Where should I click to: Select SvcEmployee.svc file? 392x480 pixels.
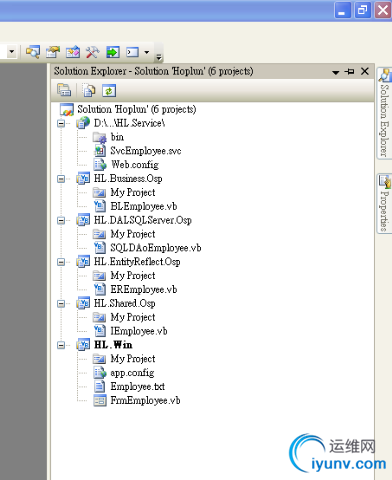click(x=146, y=151)
